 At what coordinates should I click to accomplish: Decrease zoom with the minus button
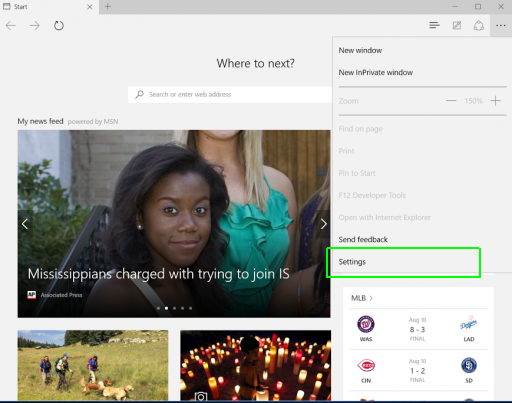(x=451, y=101)
